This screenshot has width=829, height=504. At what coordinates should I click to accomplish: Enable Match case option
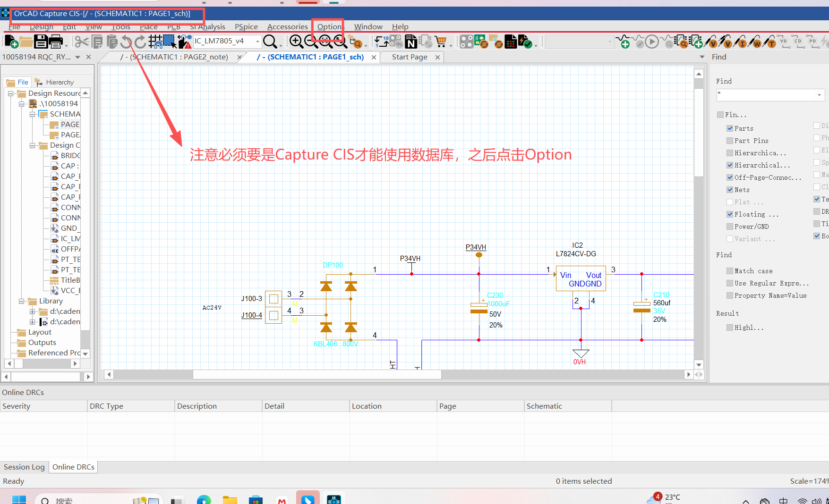point(730,271)
